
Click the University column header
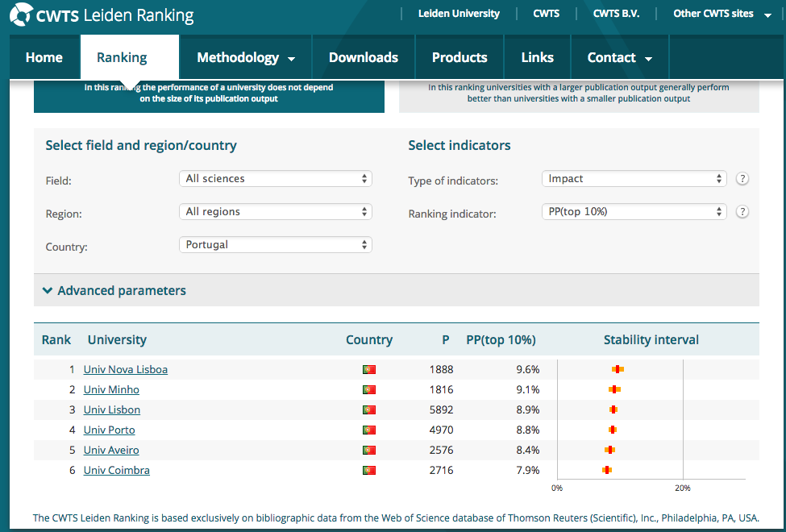pos(117,340)
